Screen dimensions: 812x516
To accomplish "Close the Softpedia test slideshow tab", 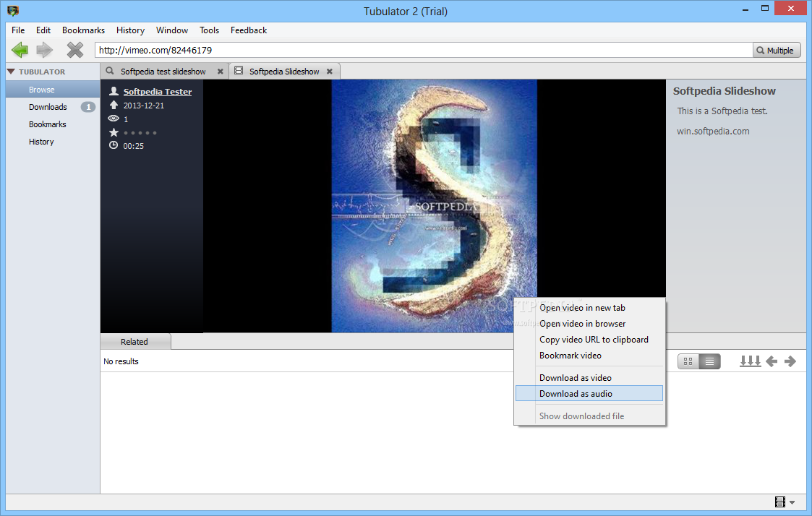I will click(220, 72).
